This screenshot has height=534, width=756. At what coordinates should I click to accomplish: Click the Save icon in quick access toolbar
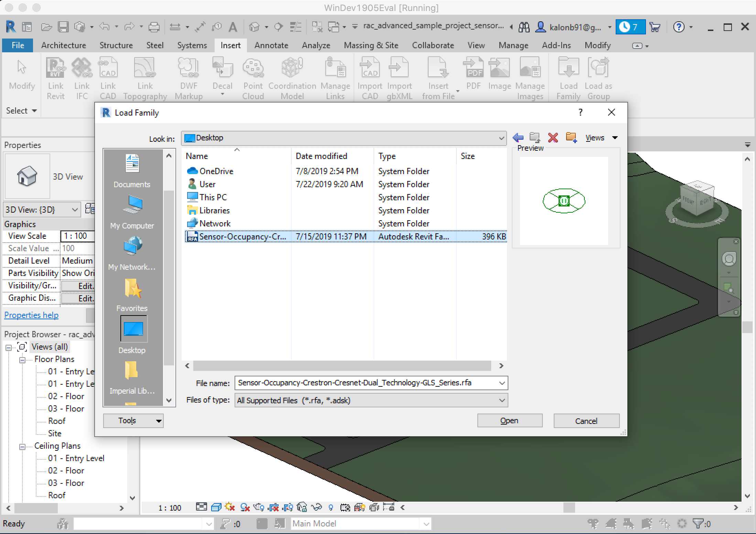tap(63, 27)
